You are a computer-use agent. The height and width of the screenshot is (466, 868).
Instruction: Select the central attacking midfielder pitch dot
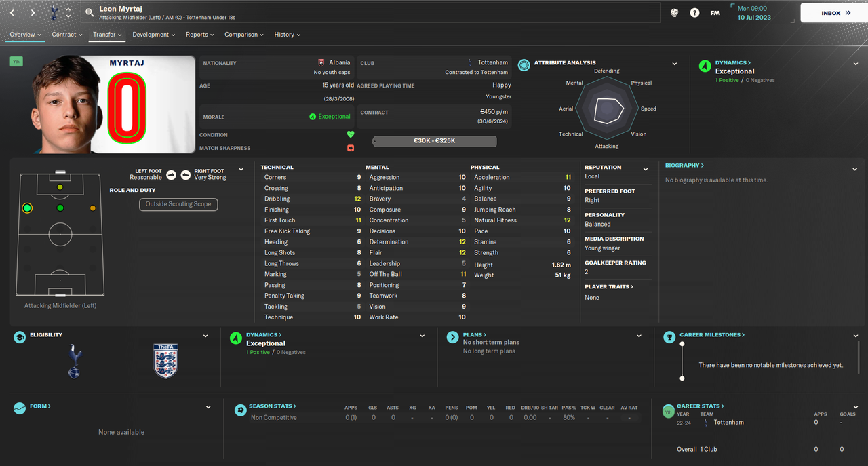(60, 208)
